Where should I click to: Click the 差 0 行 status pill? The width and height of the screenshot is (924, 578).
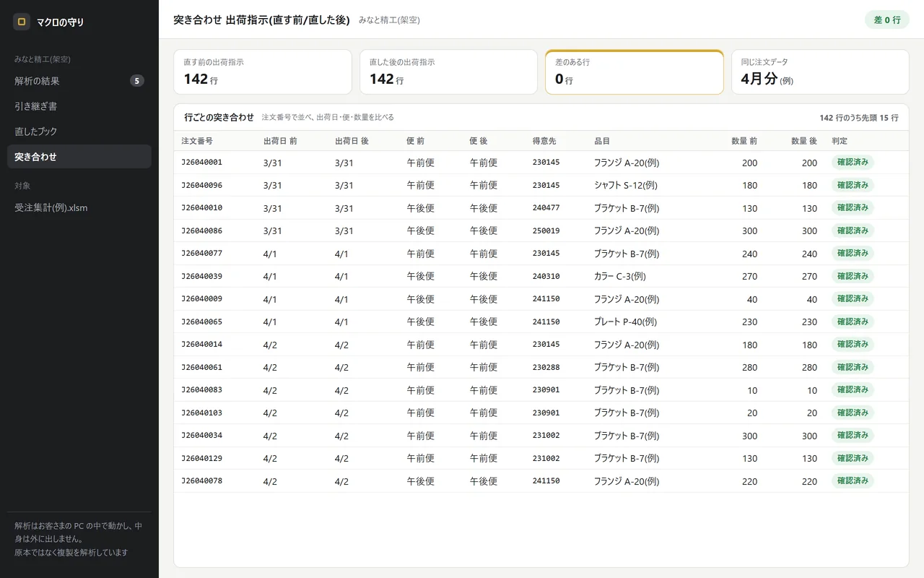(x=887, y=20)
